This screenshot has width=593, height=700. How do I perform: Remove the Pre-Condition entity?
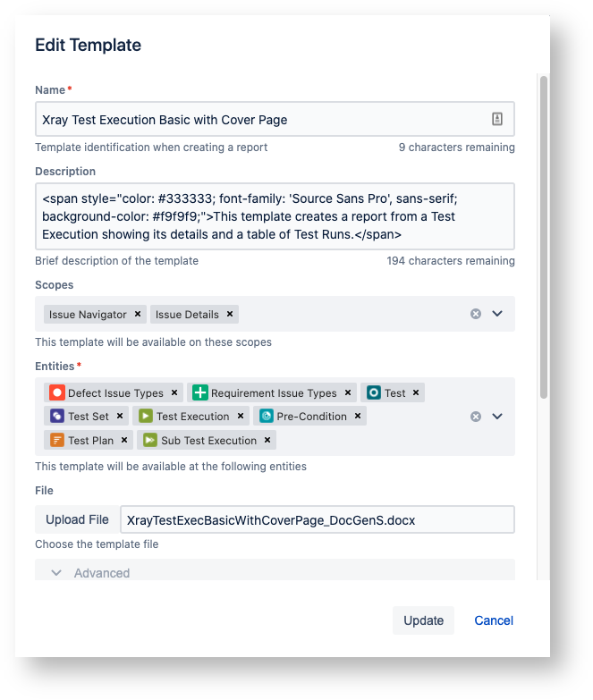tap(358, 416)
